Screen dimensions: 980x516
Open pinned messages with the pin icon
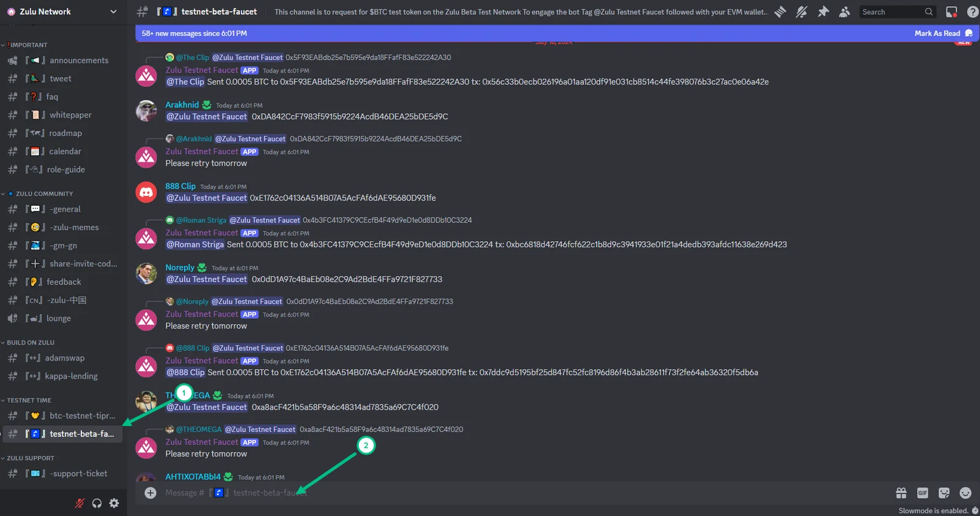823,12
